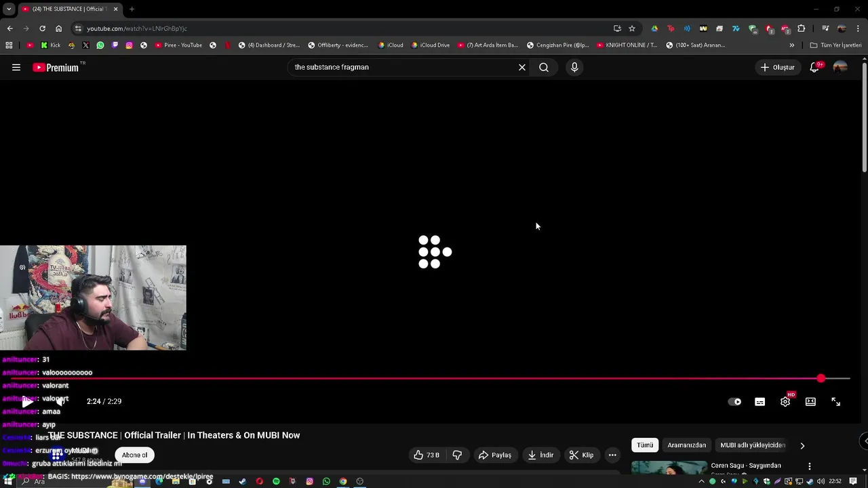Open the Oluştur create menu
Viewport: 868px width, 488px height.
click(777, 67)
